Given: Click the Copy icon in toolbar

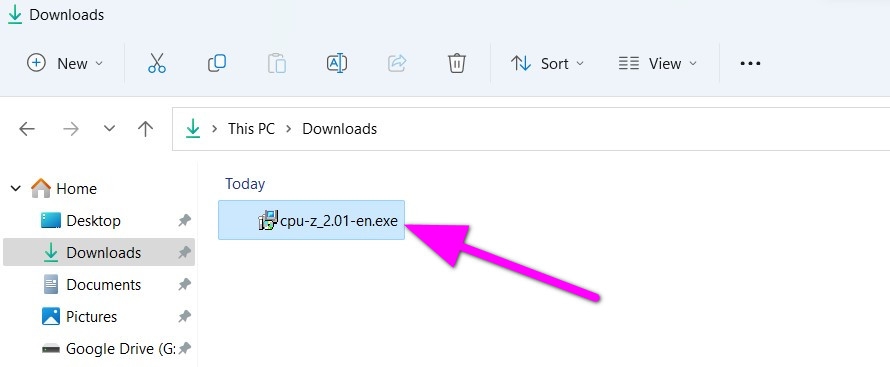Looking at the screenshot, I should 217,63.
